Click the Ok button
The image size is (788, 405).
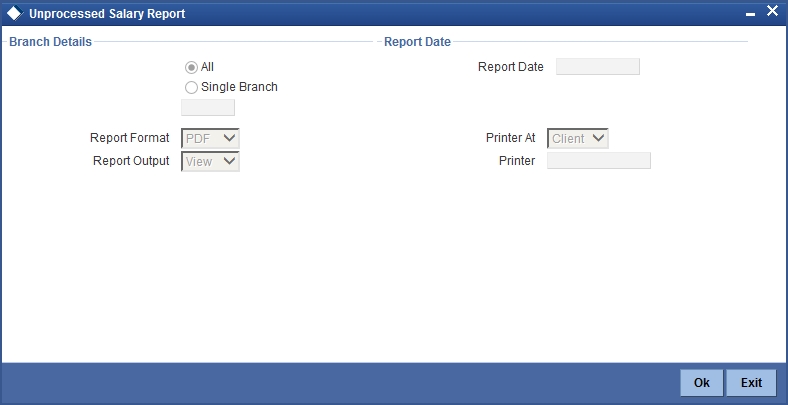click(702, 383)
